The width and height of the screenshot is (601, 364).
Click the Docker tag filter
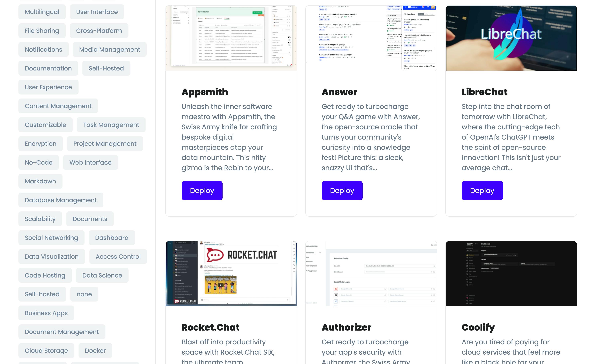pyautogui.click(x=95, y=351)
